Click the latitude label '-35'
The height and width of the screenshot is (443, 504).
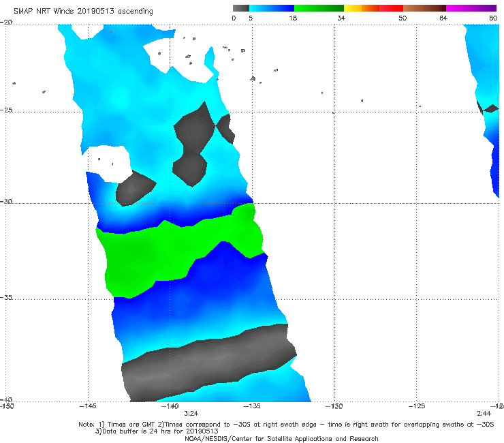pos(6,297)
